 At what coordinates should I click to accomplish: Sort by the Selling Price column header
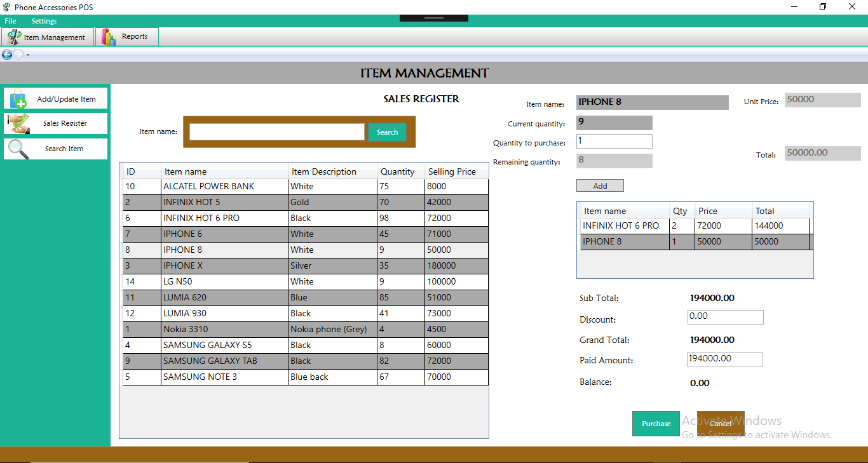[x=456, y=171]
